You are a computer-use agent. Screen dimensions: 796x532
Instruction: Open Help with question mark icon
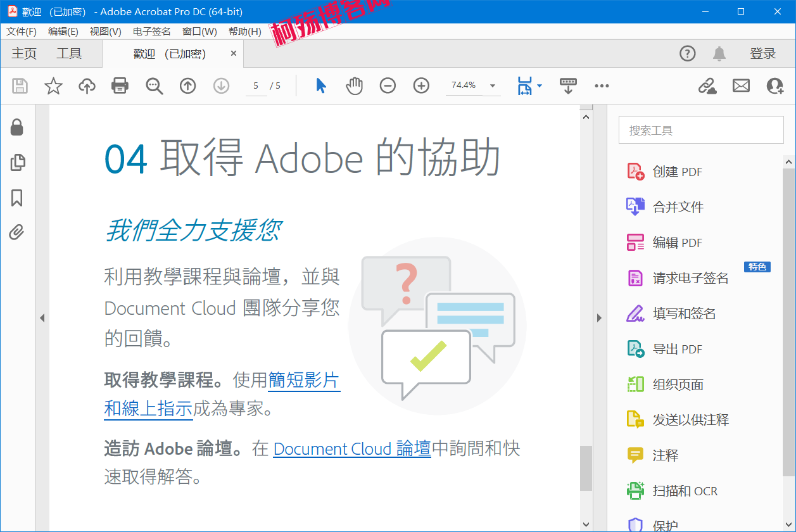pyautogui.click(x=688, y=54)
